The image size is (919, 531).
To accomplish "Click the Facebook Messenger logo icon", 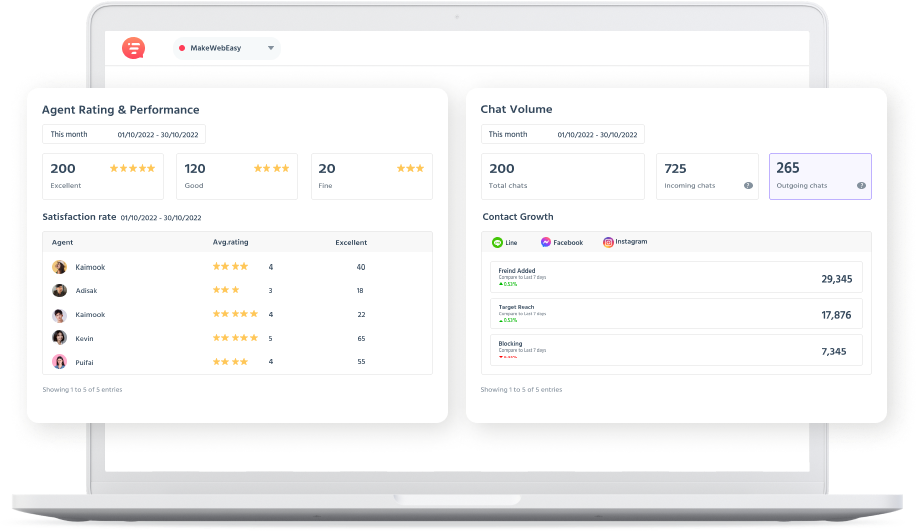I will click(545, 242).
